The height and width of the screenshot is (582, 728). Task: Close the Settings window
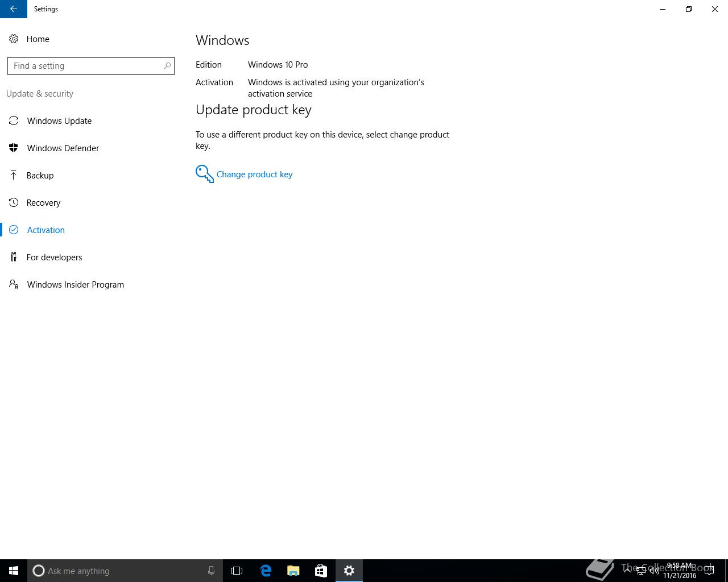click(x=715, y=9)
